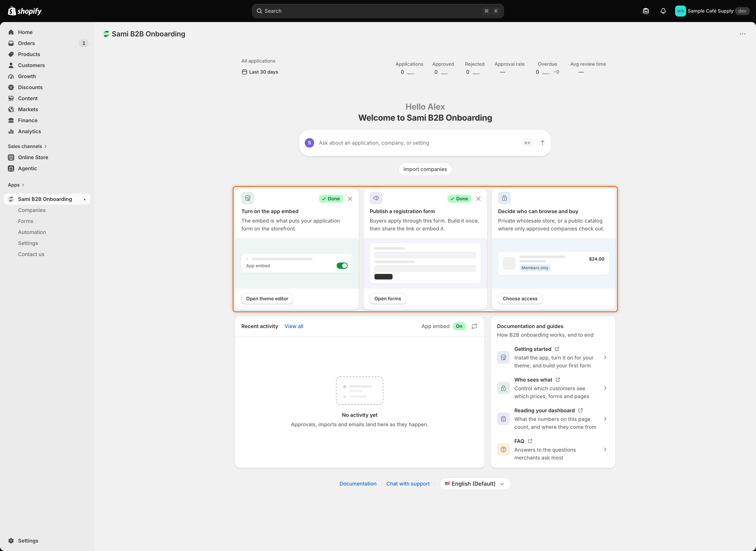Open the English (Default) language dropdown
Image resolution: width=756 pixels, height=551 pixels.
tap(475, 484)
